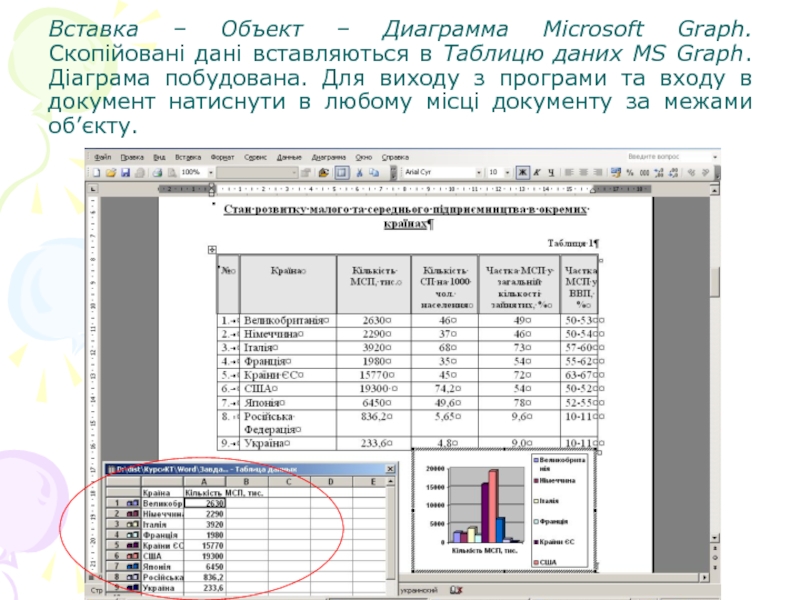Click Німеччина legend color swatch

coord(536,481)
